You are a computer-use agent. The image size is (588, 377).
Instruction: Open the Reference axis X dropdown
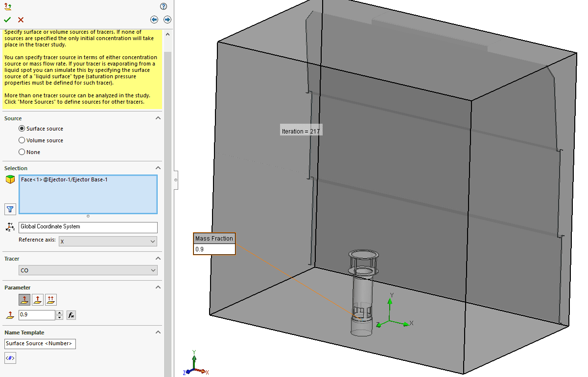(108, 242)
